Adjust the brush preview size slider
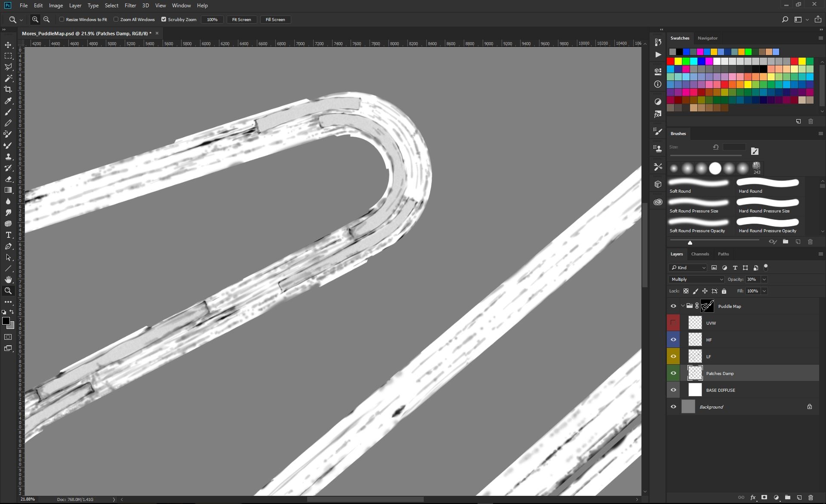 (x=690, y=243)
